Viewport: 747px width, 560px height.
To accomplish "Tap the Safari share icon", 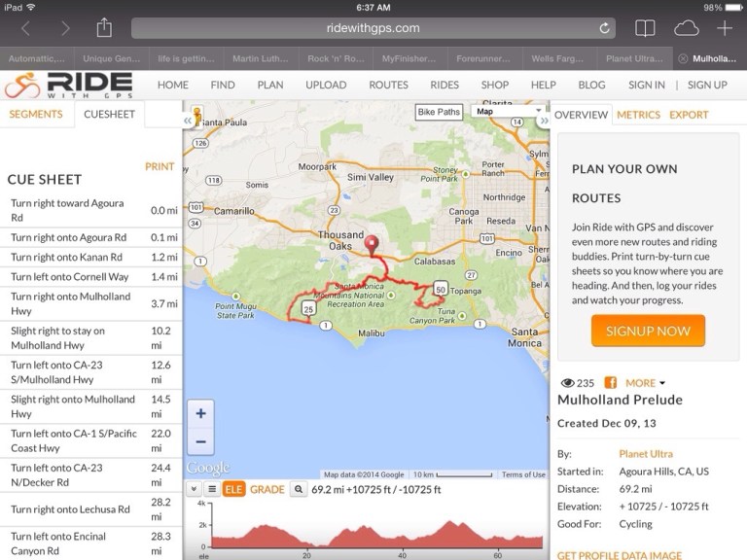I will 105,28.
